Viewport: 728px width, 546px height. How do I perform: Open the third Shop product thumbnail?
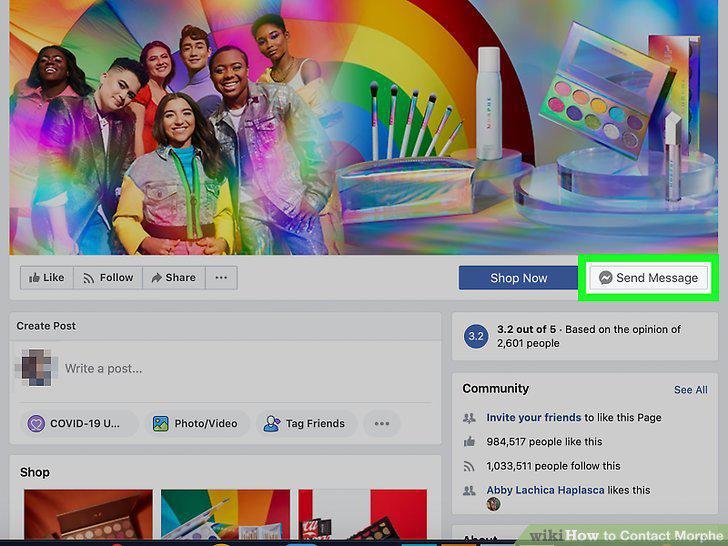pyautogui.click(x=362, y=514)
